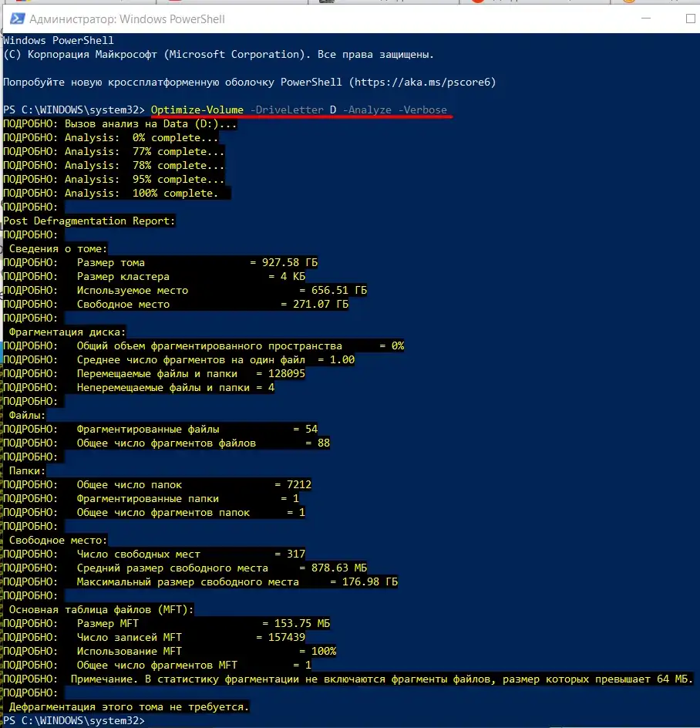Click 'Дефрагментация этого тома не требуется.' line
The image size is (700, 728).
(129, 707)
